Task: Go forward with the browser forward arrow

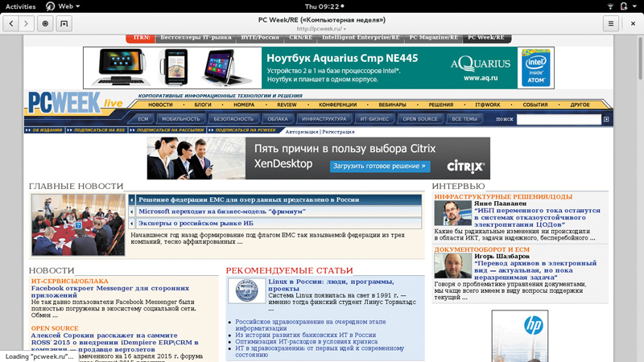Action: pyautogui.click(x=27, y=24)
